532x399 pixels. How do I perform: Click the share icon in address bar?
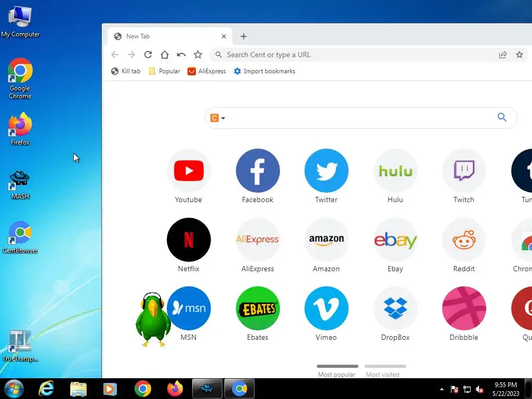coord(503,55)
